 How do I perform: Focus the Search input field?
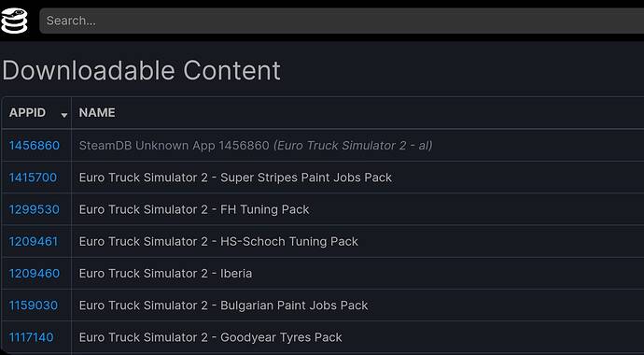tap(342, 21)
